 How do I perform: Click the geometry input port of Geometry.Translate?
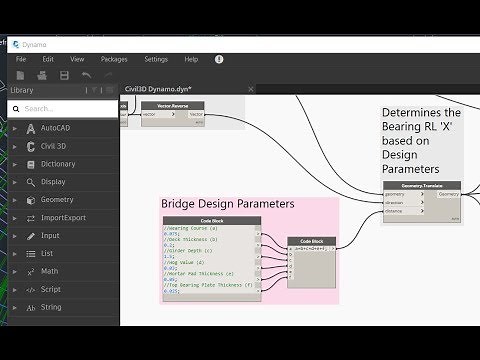pyautogui.click(x=404, y=194)
